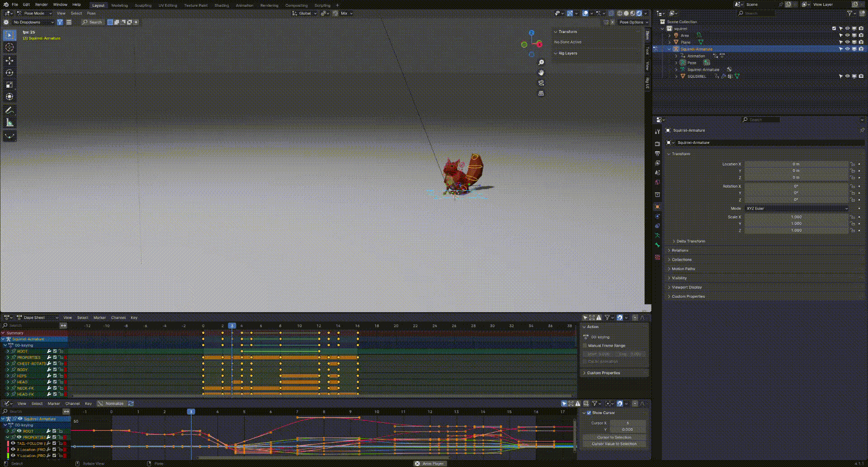The height and width of the screenshot is (467, 868).
Task: Click the Scale X value field
Action: [x=797, y=217]
